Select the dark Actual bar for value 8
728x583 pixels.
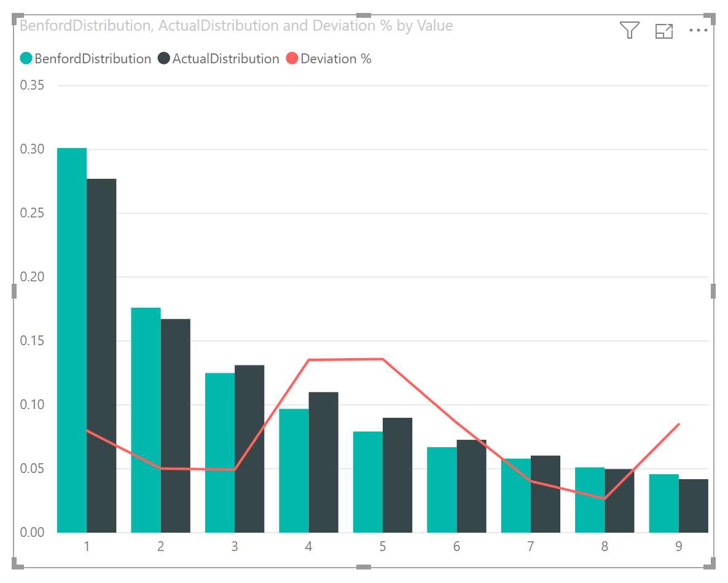(x=620, y=501)
